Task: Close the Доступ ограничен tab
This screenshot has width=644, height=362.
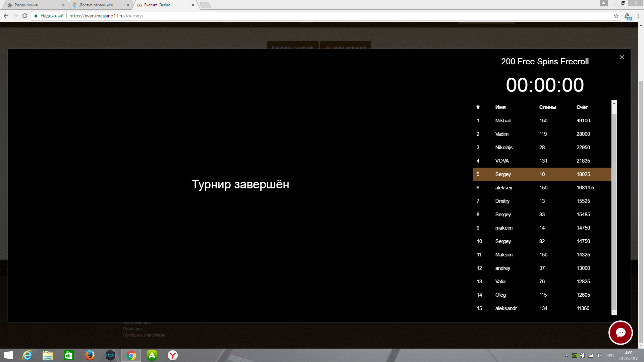Action: pyautogui.click(x=128, y=5)
